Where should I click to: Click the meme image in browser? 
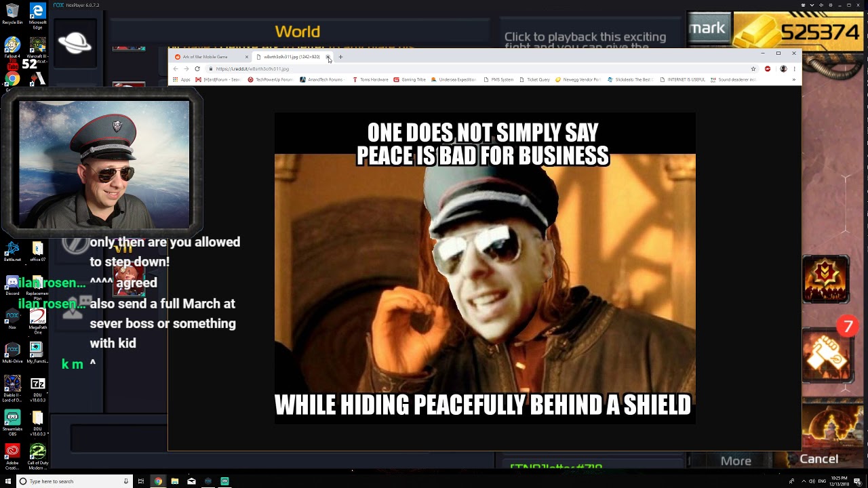[485, 268]
